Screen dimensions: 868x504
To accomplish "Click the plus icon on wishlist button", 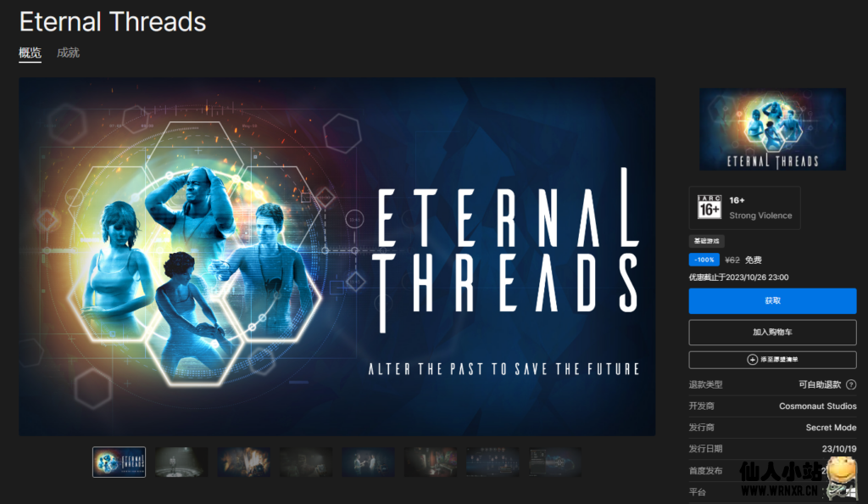I will [753, 360].
